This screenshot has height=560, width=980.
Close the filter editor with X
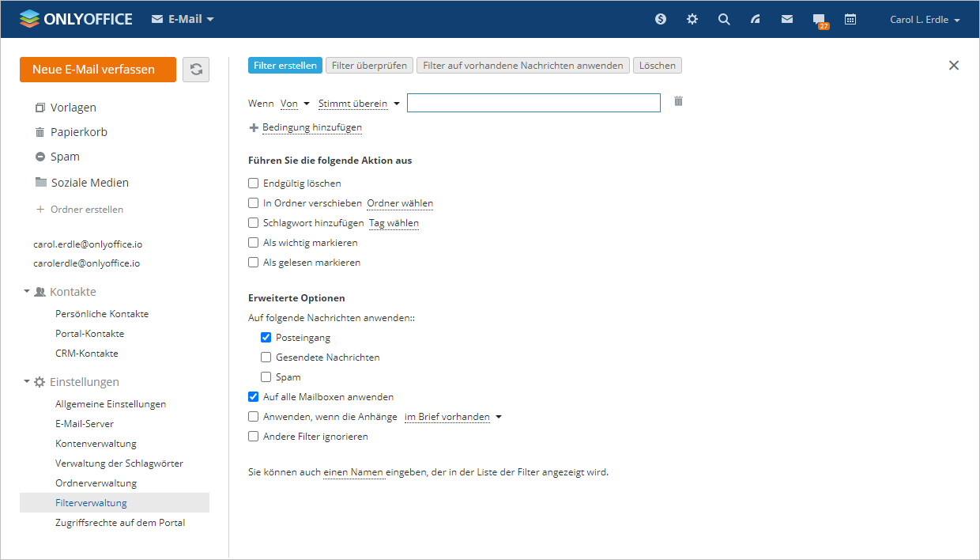[x=954, y=66]
